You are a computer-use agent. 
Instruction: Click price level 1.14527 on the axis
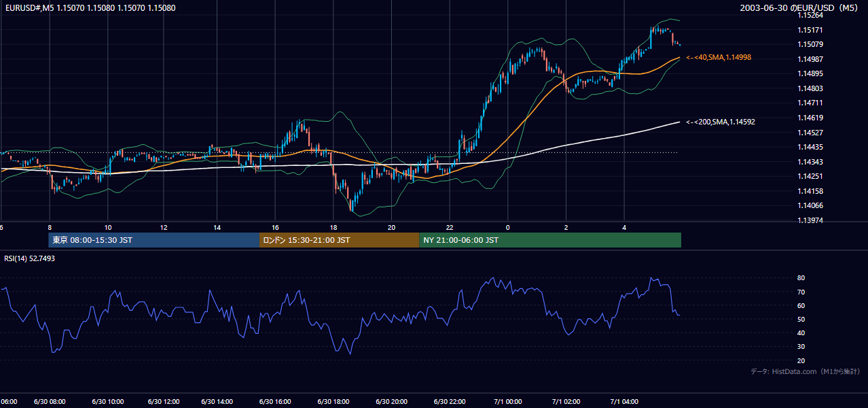[810, 133]
